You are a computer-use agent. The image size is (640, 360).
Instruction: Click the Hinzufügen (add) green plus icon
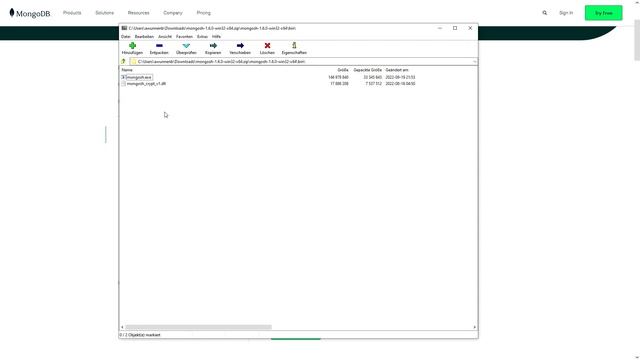click(x=132, y=46)
